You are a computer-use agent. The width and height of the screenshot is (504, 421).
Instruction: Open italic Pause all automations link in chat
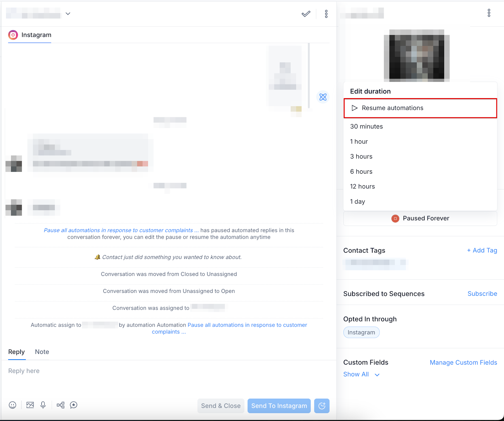point(121,230)
